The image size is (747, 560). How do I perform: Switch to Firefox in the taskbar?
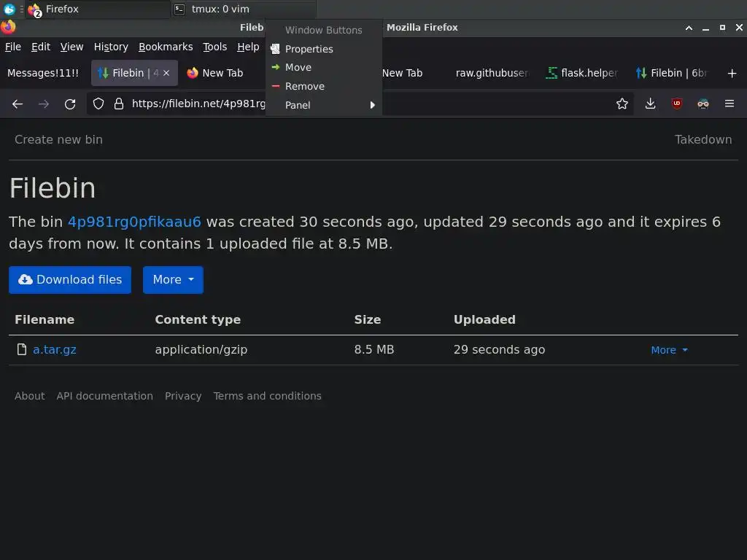(98, 9)
